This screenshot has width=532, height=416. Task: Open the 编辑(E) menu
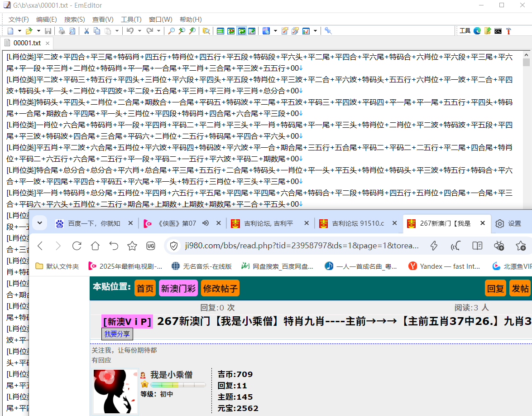tap(46, 19)
